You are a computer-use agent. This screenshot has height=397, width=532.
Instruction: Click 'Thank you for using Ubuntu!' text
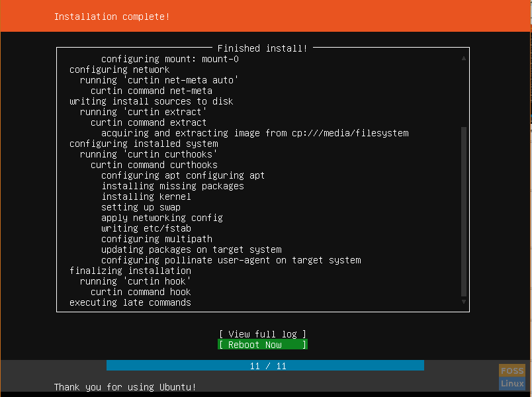pyautogui.click(x=125, y=387)
